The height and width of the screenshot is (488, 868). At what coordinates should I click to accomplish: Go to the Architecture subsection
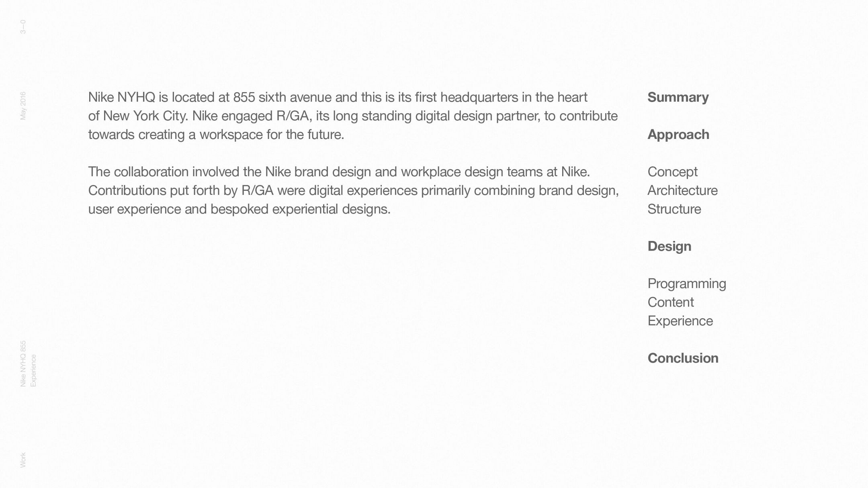(x=682, y=190)
